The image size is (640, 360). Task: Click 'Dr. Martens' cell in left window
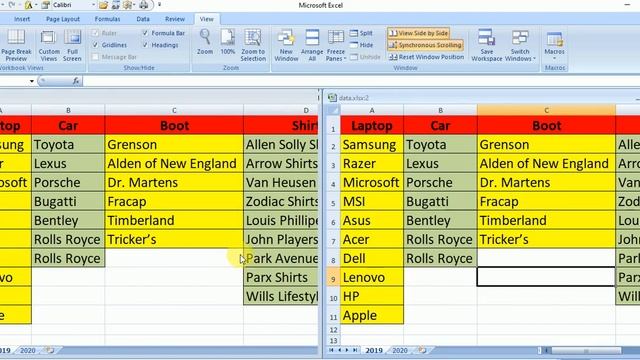tap(174, 182)
